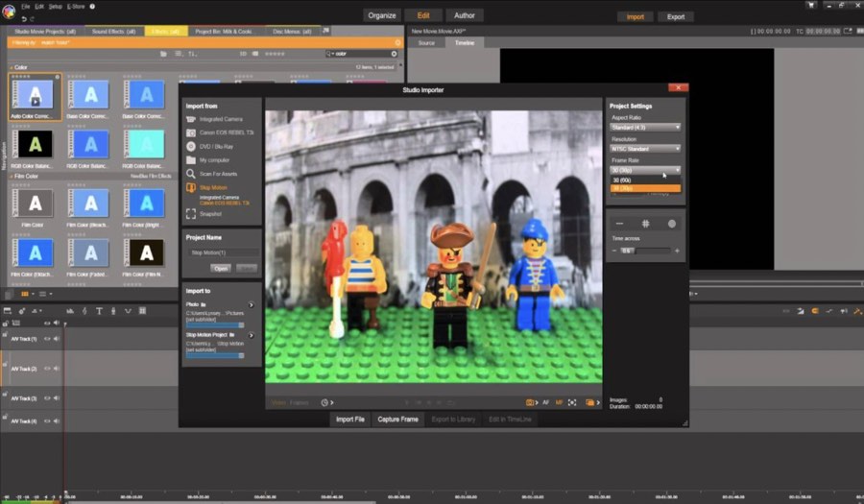Open the Sound Effects library tab
Viewport: 864px width, 504px height.
[x=114, y=31]
